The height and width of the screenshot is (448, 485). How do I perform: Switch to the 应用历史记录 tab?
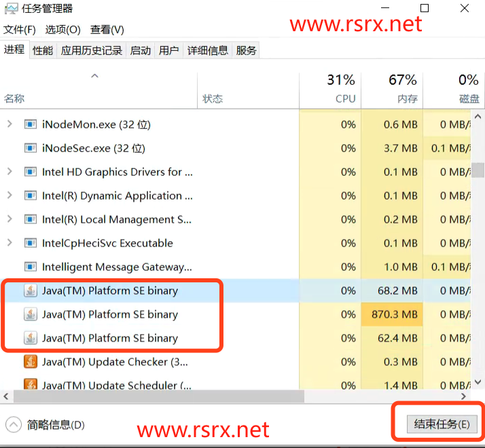[92, 50]
